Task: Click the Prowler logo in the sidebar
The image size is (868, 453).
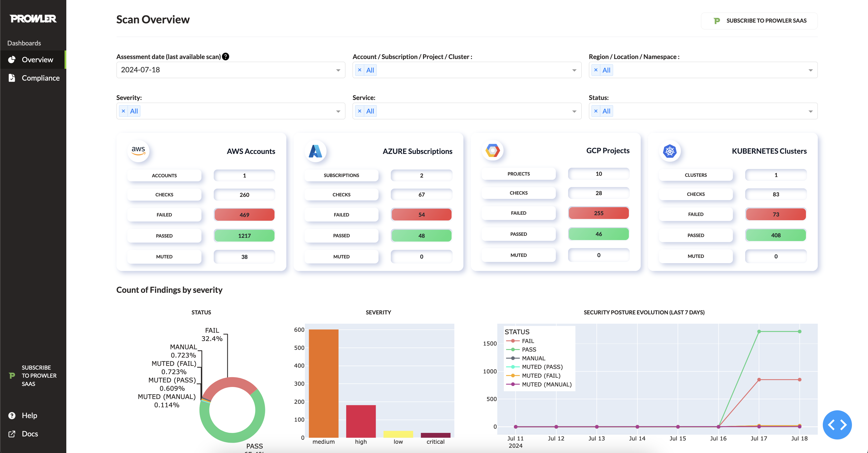Action: click(33, 19)
